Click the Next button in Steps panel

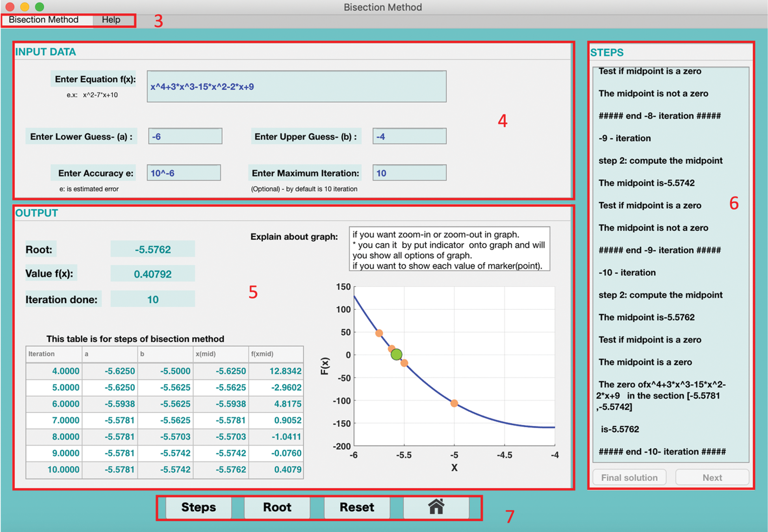712,477
